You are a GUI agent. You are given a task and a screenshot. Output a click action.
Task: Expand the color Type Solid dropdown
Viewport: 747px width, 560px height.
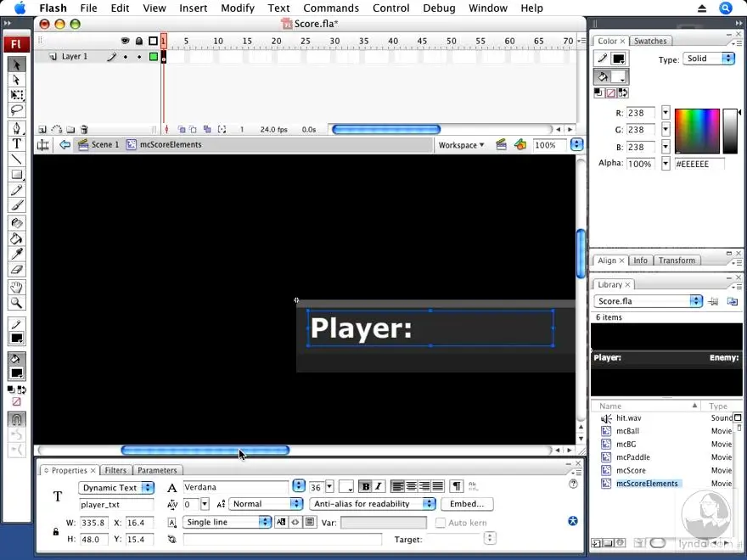pyautogui.click(x=710, y=59)
